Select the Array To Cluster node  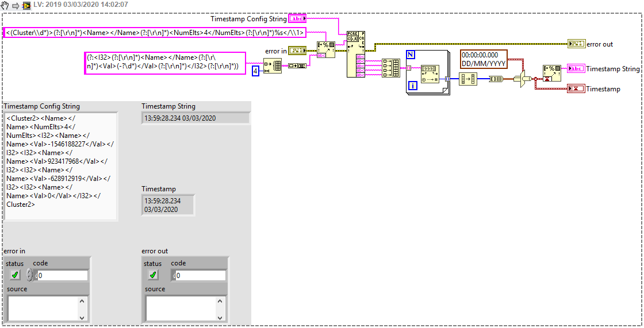(497, 79)
